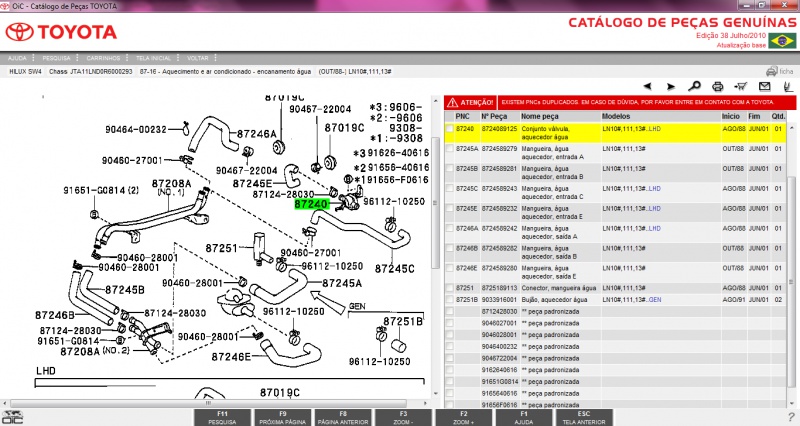Click the F11 PESQUISA button
This screenshot has height=426, width=800.
222,417
